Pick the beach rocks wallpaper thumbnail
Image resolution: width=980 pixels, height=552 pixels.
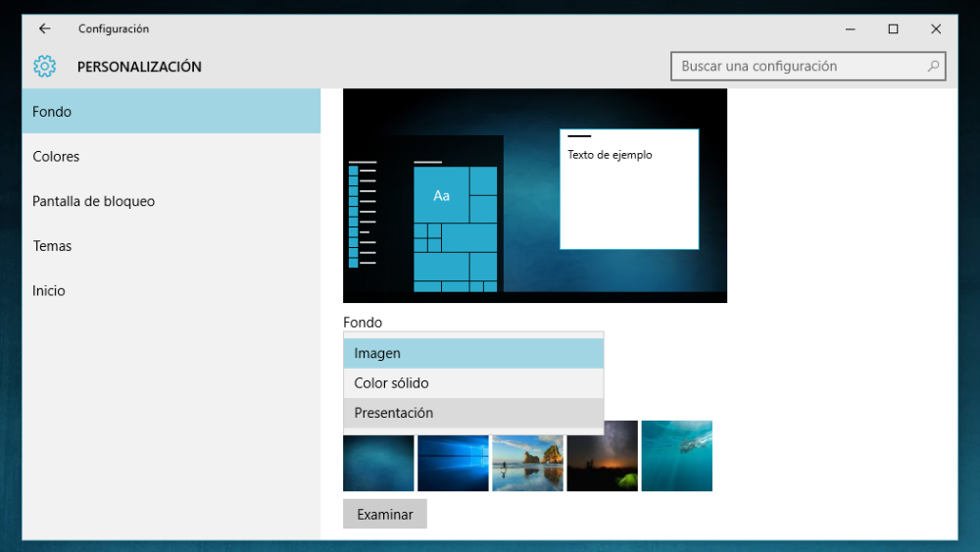(527, 463)
